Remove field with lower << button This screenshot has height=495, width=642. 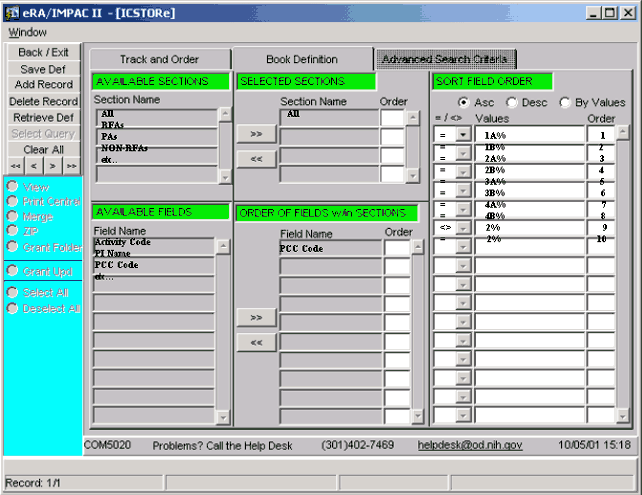point(257,342)
